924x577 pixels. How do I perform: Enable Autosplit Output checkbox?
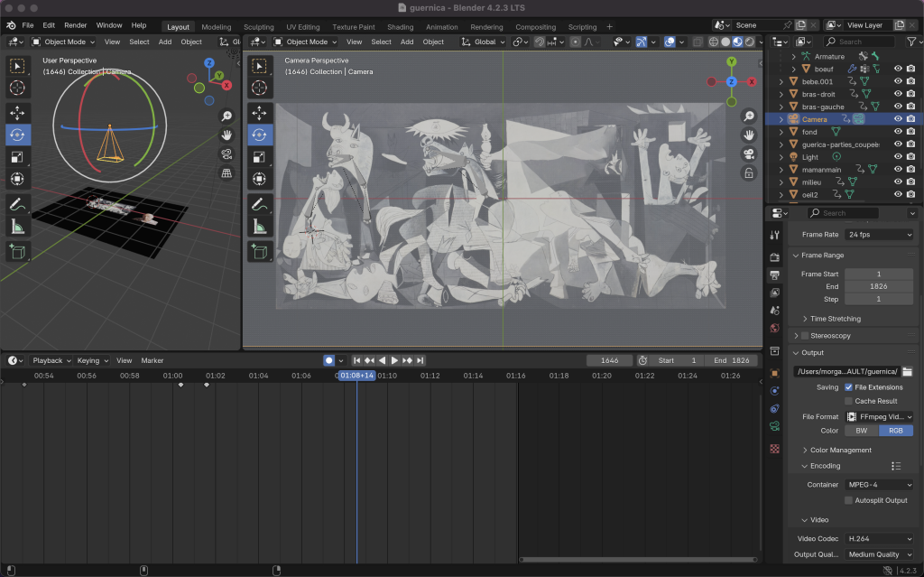[x=848, y=500]
